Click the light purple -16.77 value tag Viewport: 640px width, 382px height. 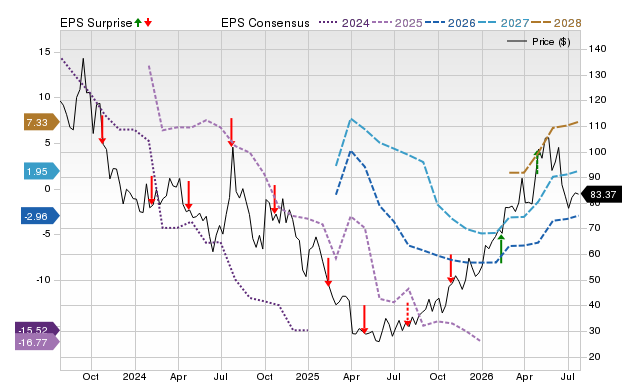coord(38,342)
